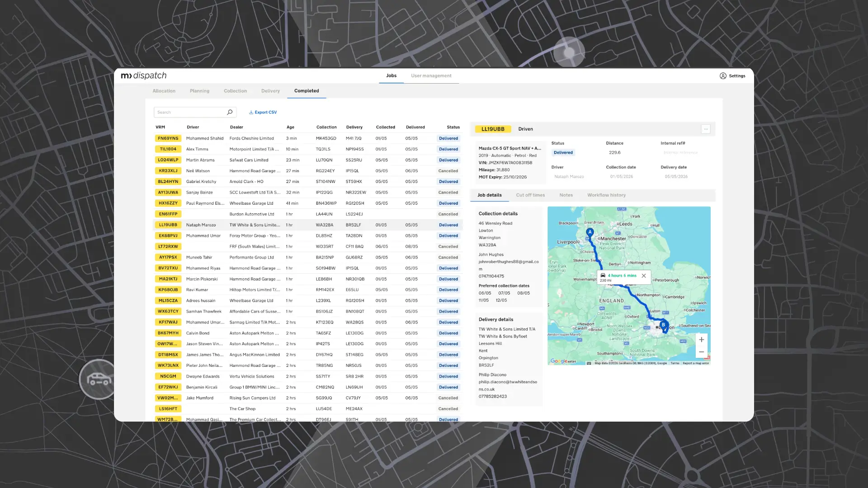
Task: Select job row TIL1804
Action: point(307,149)
